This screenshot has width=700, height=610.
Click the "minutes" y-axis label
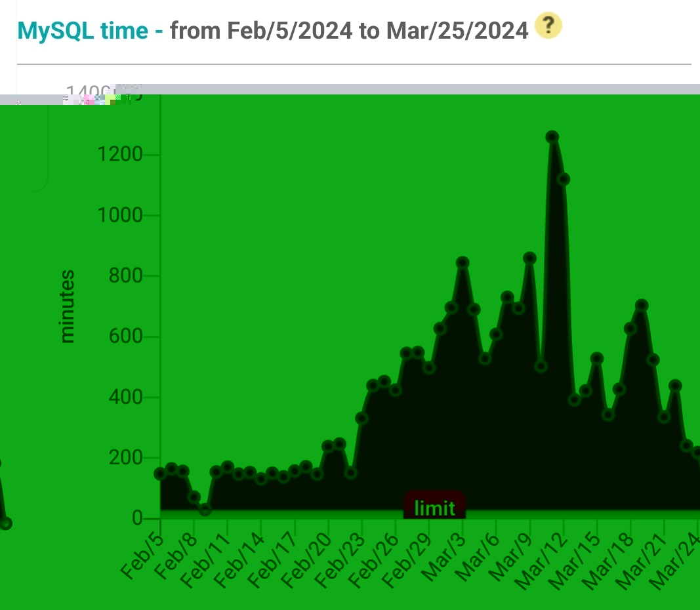tap(67, 306)
